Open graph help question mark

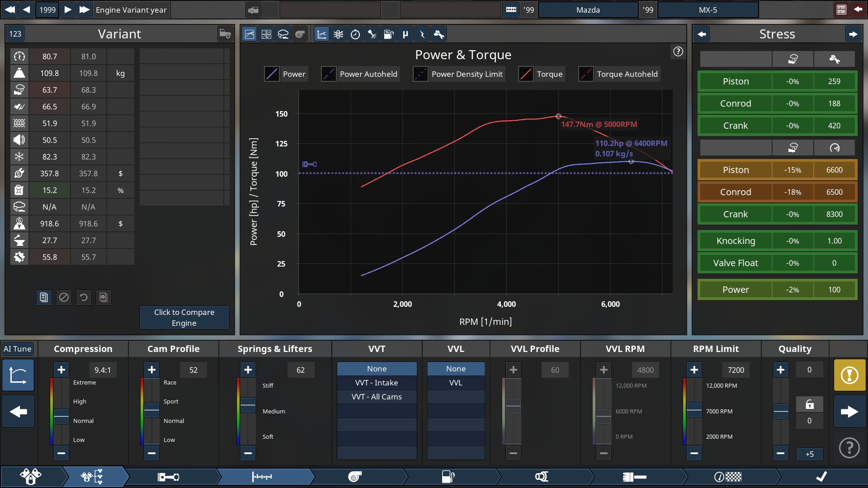pyautogui.click(x=678, y=52)
